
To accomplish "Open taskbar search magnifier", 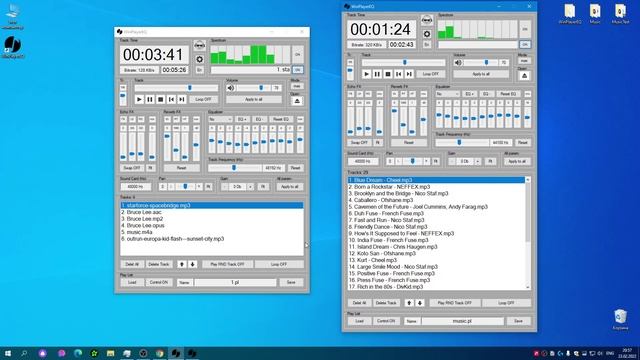I will click(x=24, y=353).
